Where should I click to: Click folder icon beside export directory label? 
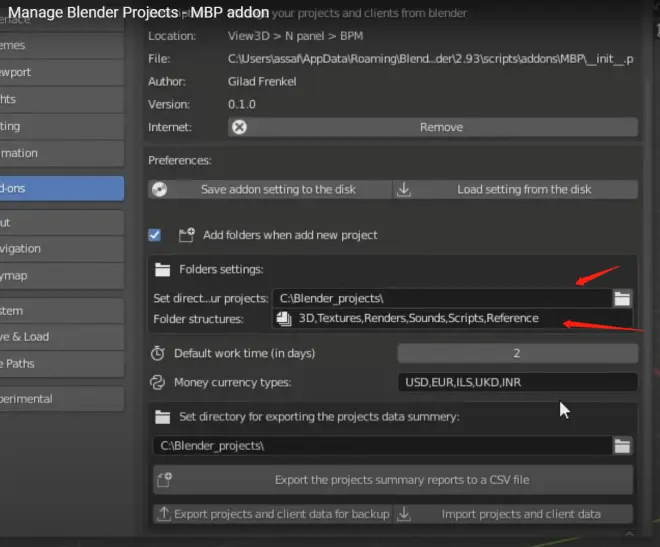coord(162,417)
